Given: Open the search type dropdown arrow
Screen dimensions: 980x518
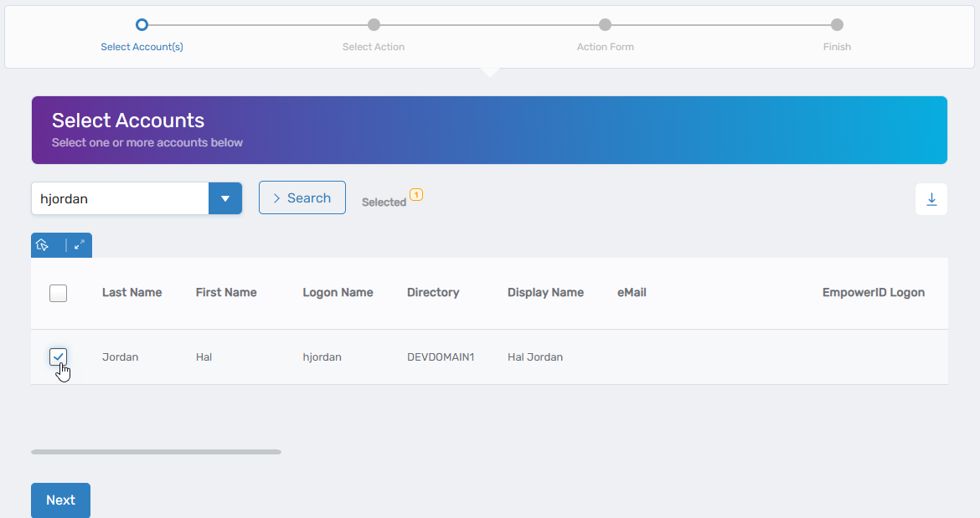Looking at the screenshot, I should [225, 198].
